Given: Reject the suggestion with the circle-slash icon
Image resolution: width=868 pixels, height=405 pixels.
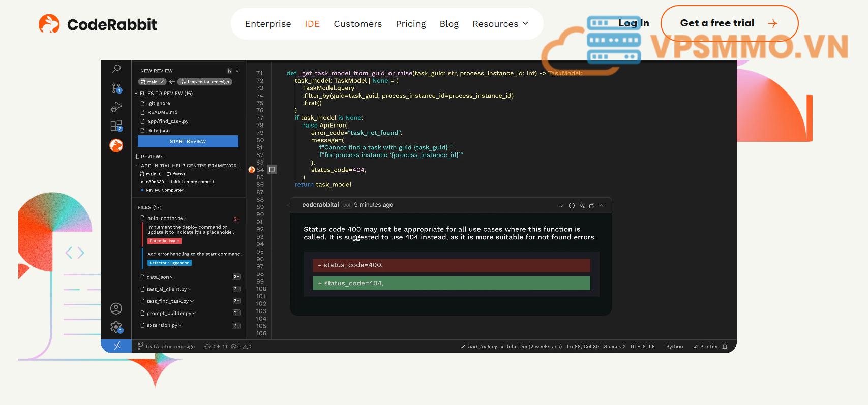Looking at the screenshot, I should coord(572,206).
